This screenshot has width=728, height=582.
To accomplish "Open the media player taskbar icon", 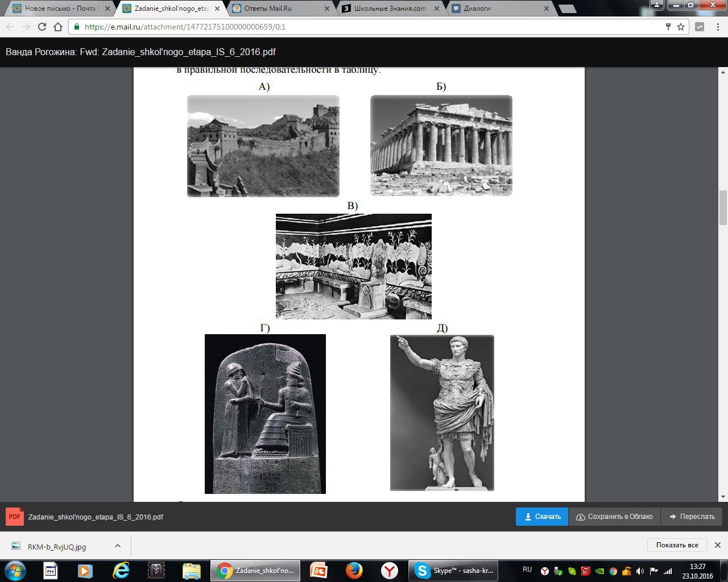I will 85,571.
